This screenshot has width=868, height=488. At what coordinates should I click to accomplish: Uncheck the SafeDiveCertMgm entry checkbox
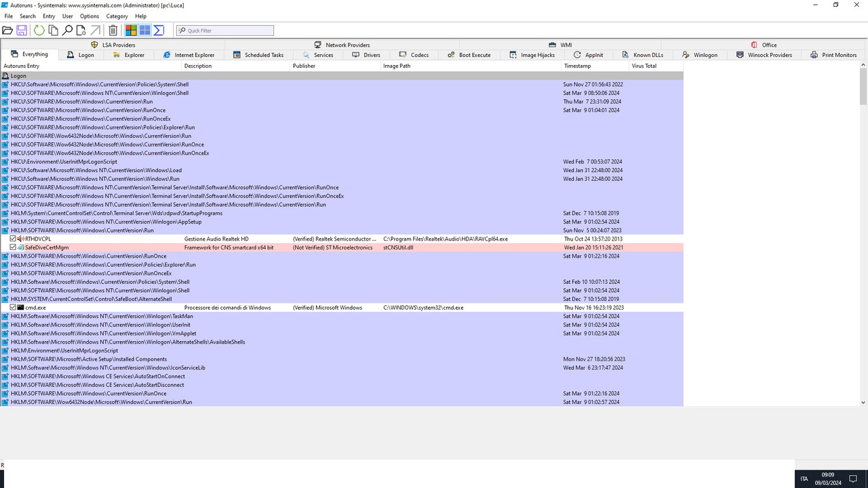click(13, 247)
